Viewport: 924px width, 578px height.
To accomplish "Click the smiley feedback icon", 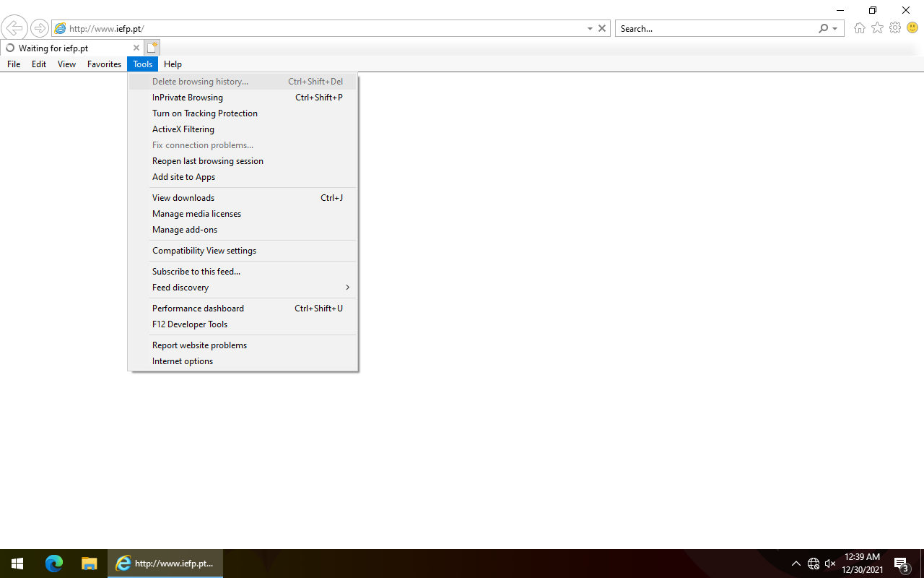I will (x=912, y=28).
